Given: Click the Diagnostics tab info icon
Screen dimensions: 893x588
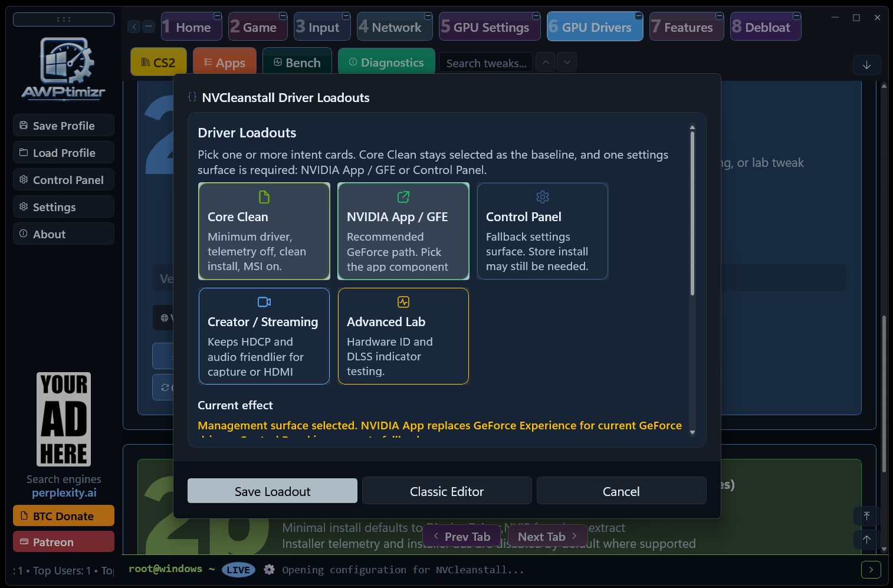Looking at the screenshot, I should coord(353,62).
